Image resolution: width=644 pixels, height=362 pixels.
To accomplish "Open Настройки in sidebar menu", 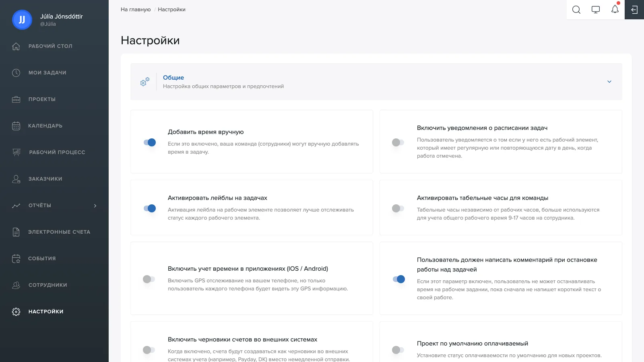I will pos(46,312).
